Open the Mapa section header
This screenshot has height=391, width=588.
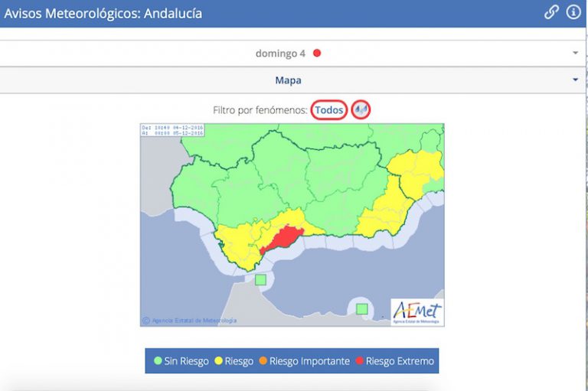click(x=288, y=80)
